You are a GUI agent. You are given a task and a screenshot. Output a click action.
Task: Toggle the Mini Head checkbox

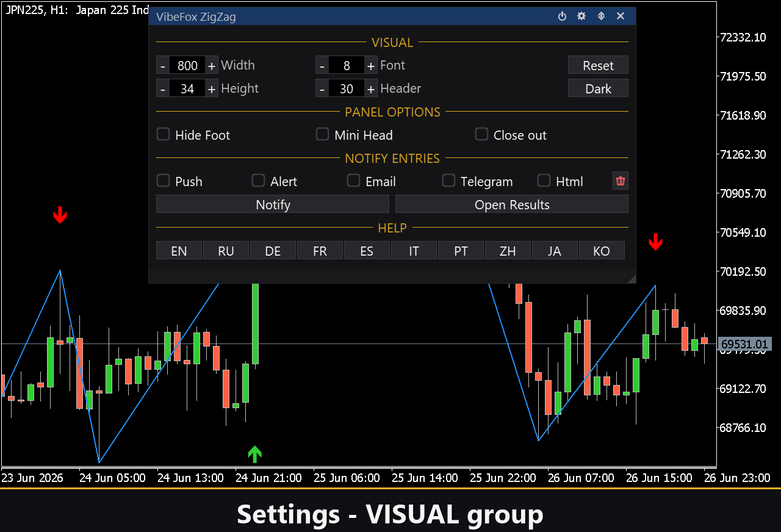(x=322, y=134)
